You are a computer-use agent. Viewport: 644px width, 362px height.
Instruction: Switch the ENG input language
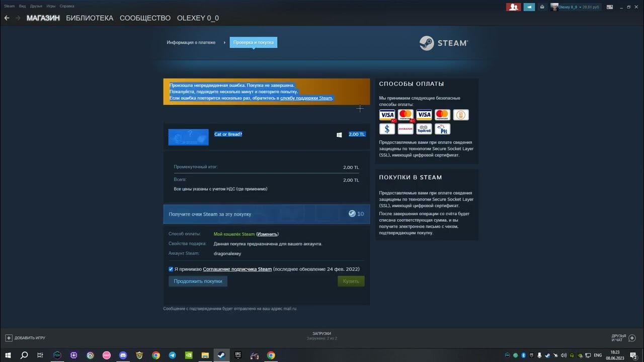[598, 355]
